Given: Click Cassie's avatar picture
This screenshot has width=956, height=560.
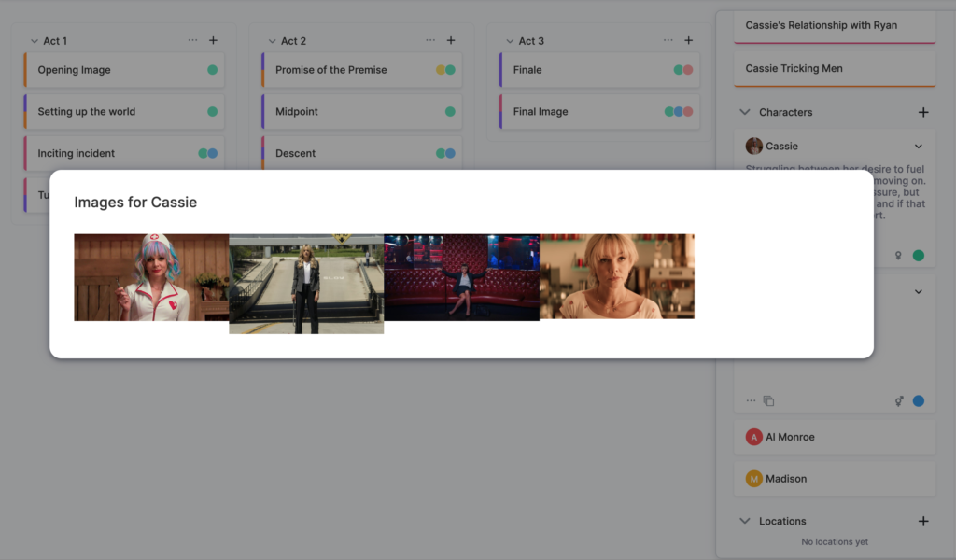Looking at the screenshot, I should tap(754, 147).
